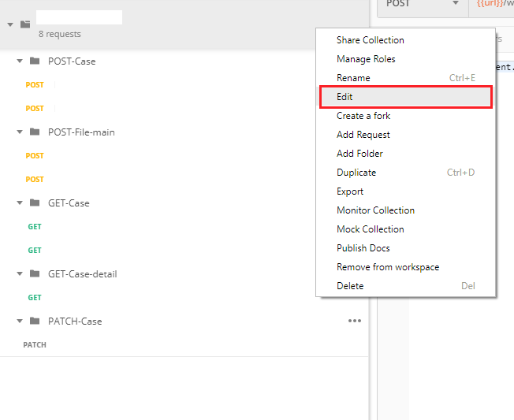The width and height of the screenshot is (514, 420).
Task: Click the GET-Case-detail folder icon
Action: coord(35,273)
